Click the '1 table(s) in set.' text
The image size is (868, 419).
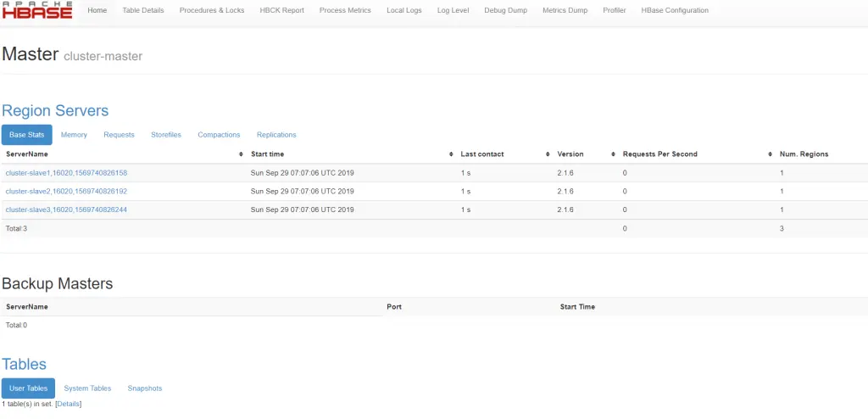click(28, 404)
